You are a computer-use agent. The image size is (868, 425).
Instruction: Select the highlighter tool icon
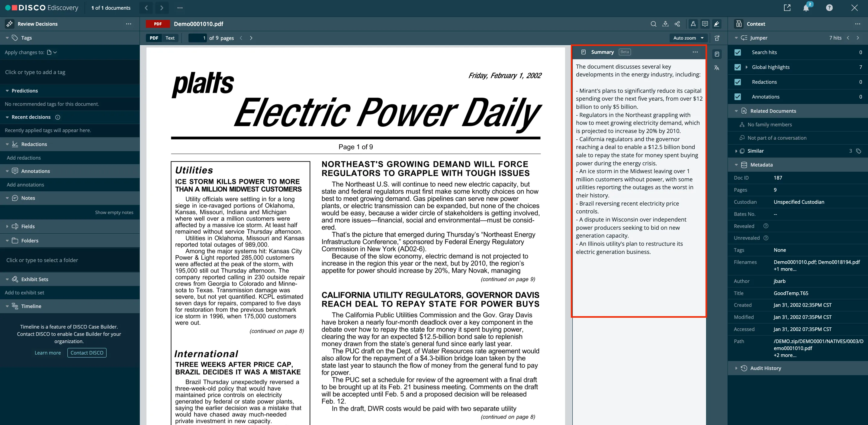(x=717, y=24)
